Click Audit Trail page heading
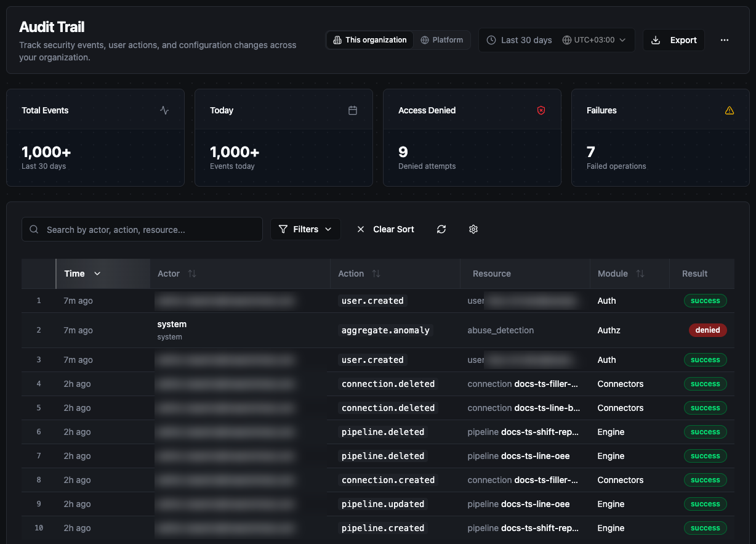Viewport: 756px width, 544px height. pos(52,27)
